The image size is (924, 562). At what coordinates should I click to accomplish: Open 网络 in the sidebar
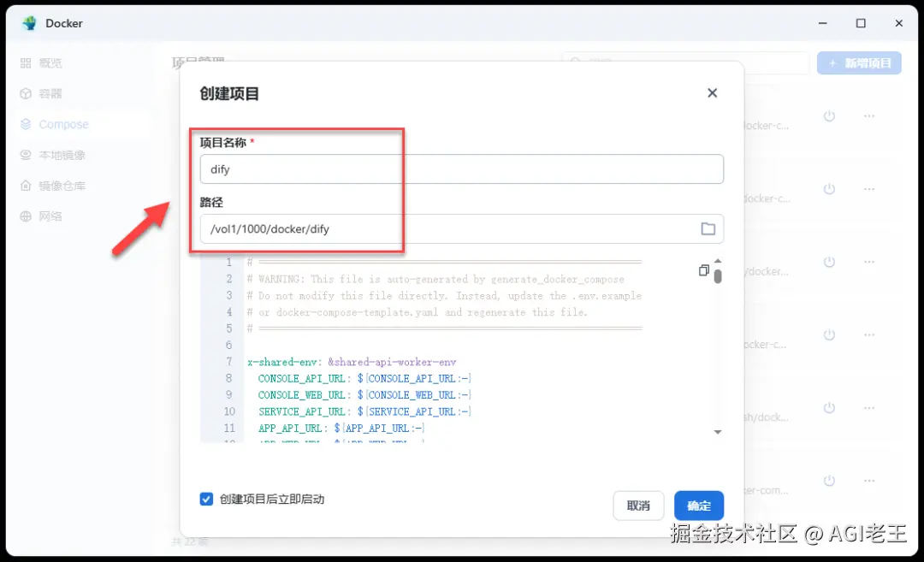click(x=50, y=216)
